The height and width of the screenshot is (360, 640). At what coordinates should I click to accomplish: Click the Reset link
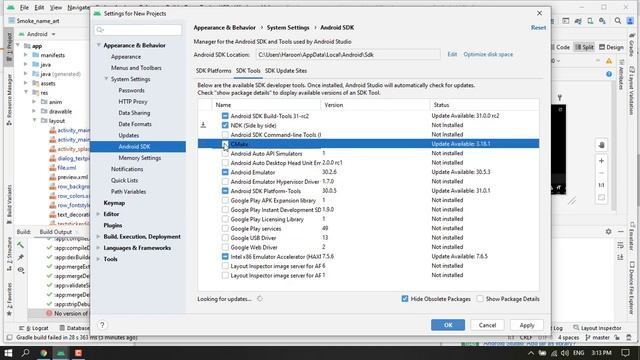538,28
